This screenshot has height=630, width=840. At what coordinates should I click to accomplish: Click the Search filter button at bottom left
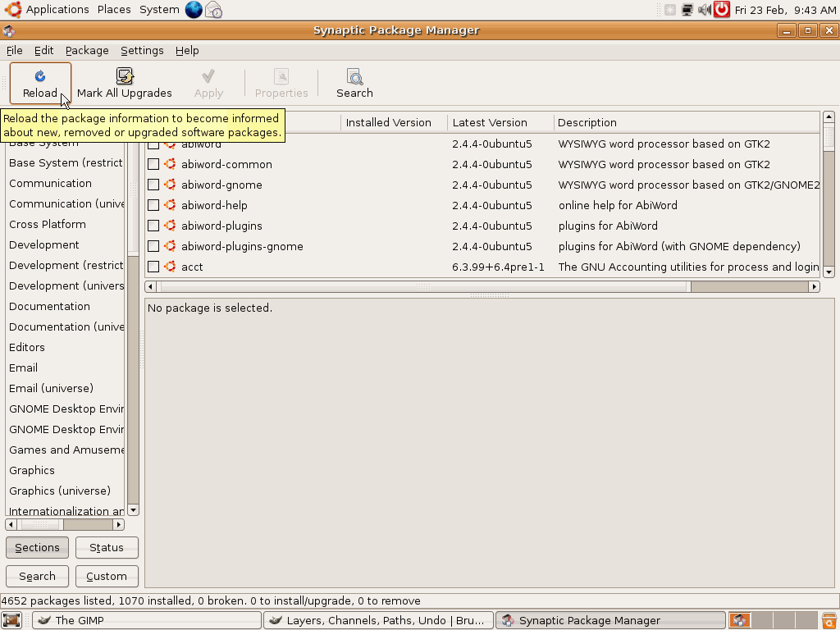37,577
